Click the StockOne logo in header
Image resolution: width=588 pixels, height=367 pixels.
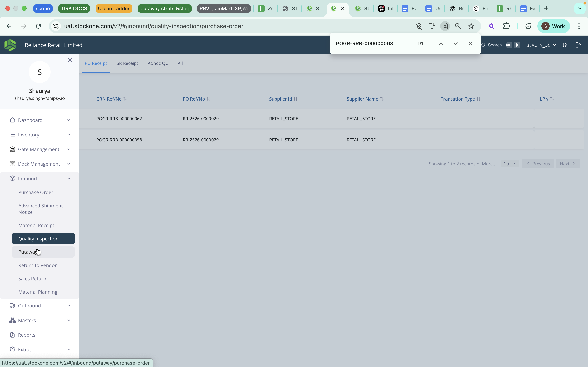[x=10, y=45]
